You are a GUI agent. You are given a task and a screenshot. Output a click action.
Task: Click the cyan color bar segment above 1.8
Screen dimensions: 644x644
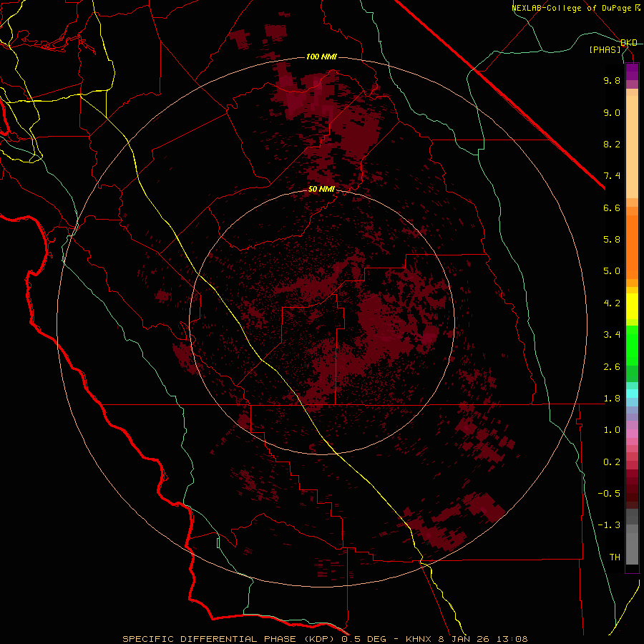[x=632, y=393]
